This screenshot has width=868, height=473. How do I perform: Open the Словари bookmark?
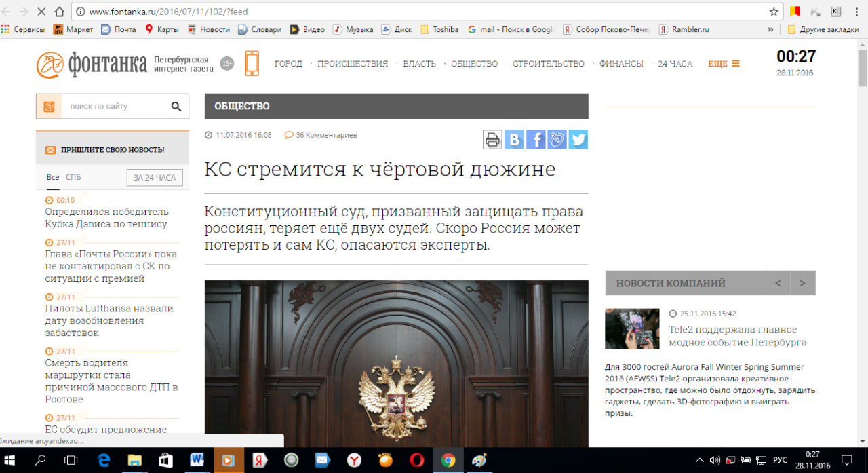(259, 29)
